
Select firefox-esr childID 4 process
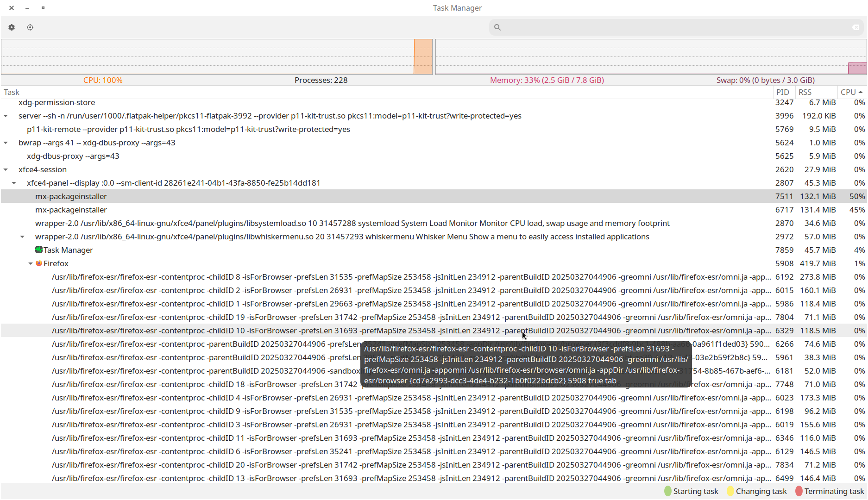pyautogui.click(x=434, y=398)
